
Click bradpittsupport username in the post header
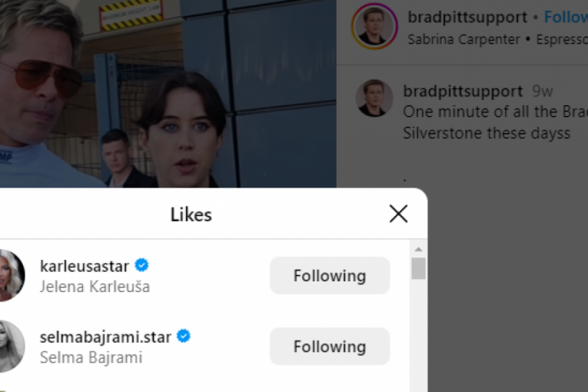467,17
